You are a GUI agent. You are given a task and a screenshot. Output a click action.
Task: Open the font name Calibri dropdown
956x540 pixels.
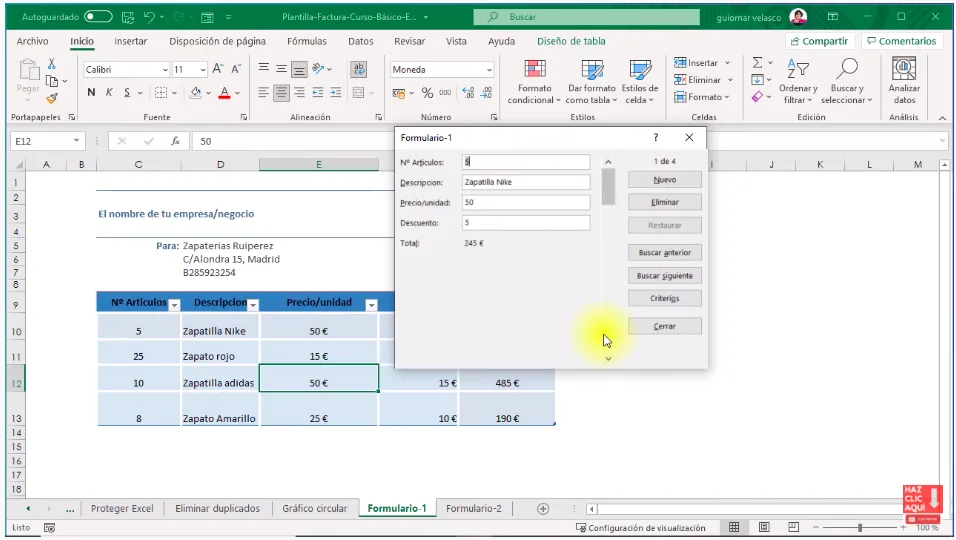pyautogui.click(x=165, y=70)
